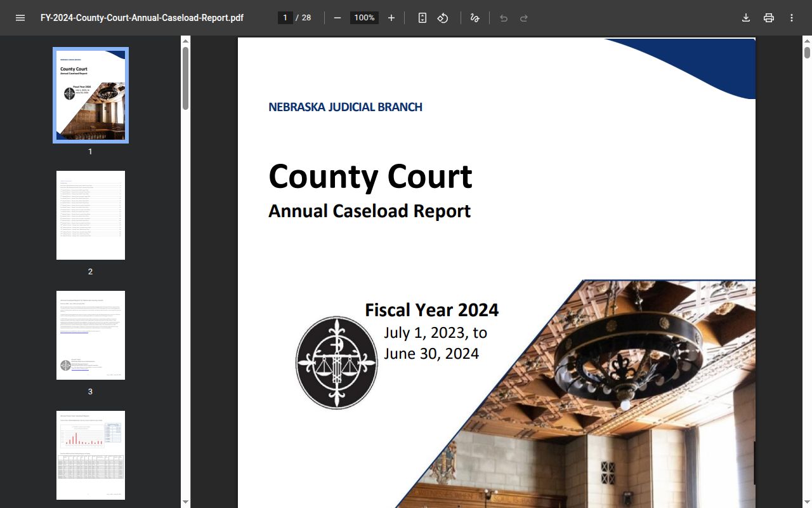
Task: Click the undo arrow icon
Action: [504, 18]
